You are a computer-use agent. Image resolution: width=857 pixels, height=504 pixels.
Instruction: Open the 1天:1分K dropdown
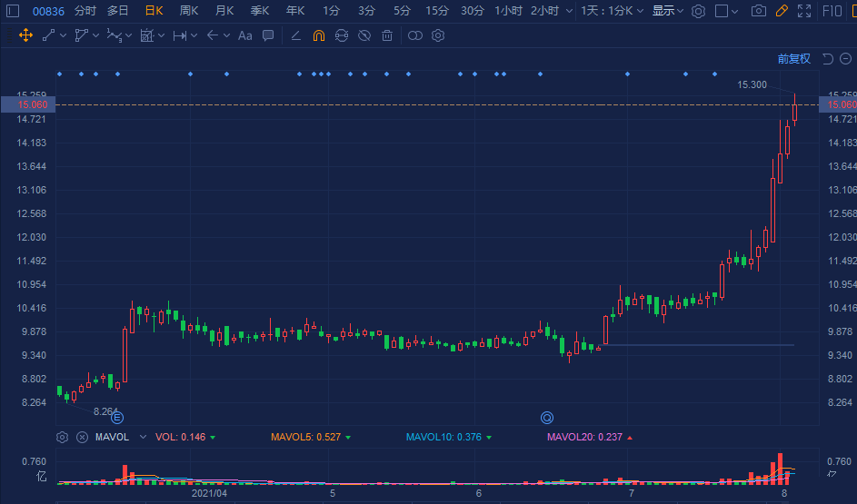[613, 11]
